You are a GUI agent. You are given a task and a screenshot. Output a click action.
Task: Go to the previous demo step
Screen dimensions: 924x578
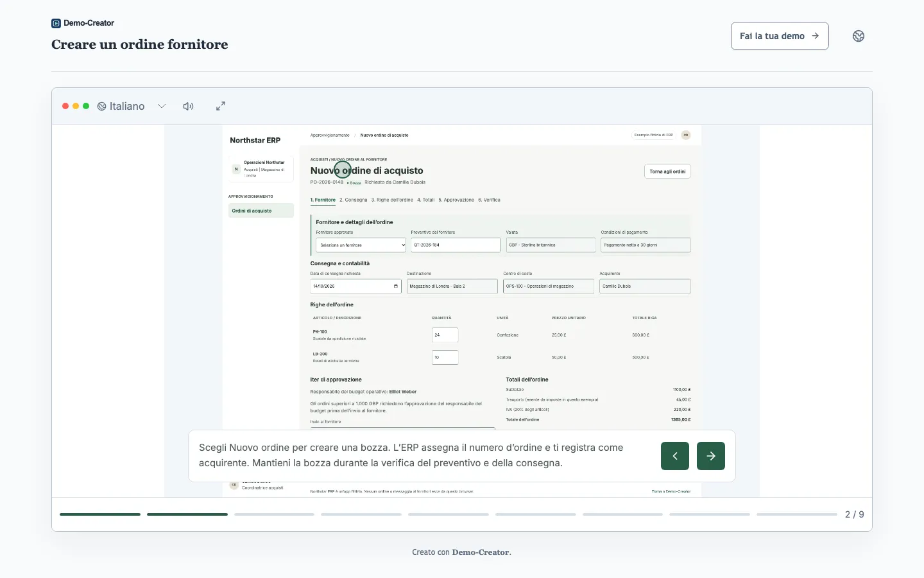pos(675,456)
